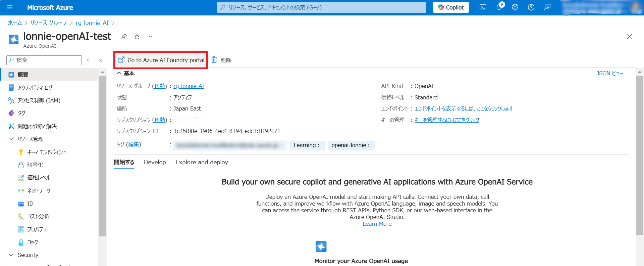The width and height of the screenshot is (644, 266).
Task: Open the feedback icon
Action: [547, 7]
